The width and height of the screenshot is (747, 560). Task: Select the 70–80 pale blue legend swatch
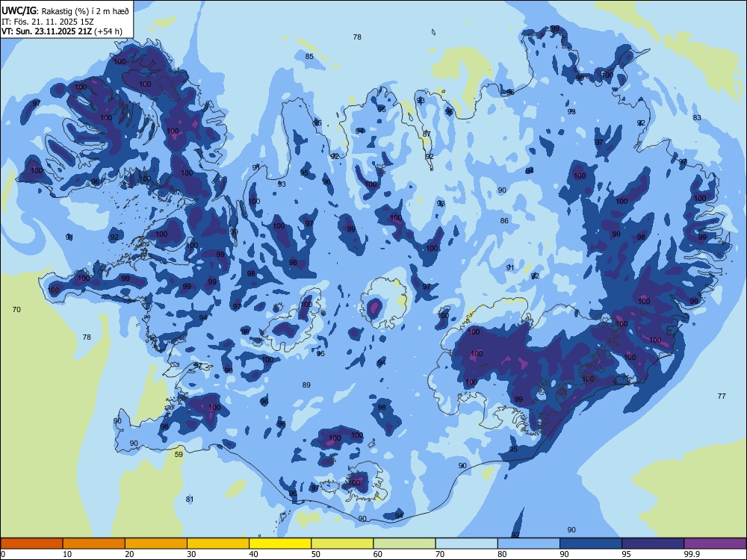coord(466,544)
